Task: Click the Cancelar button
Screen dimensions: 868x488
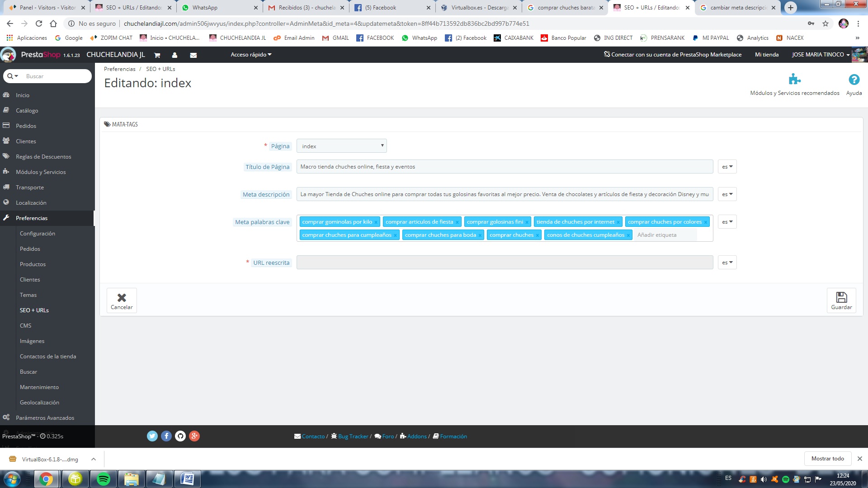Action: coord(122,300)
